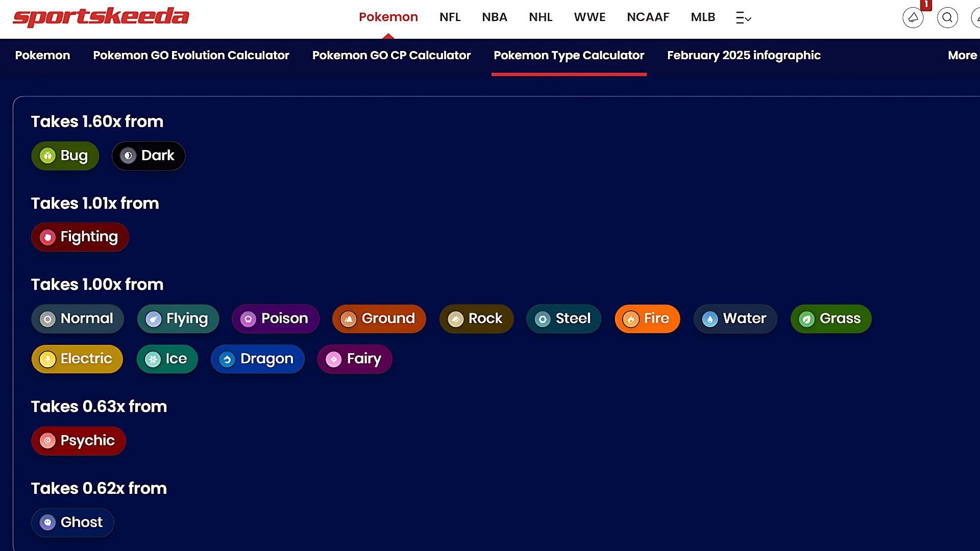This screenshot has height=551, width=980.
Task: Click the Grass type label
Action: coord(840,319)
